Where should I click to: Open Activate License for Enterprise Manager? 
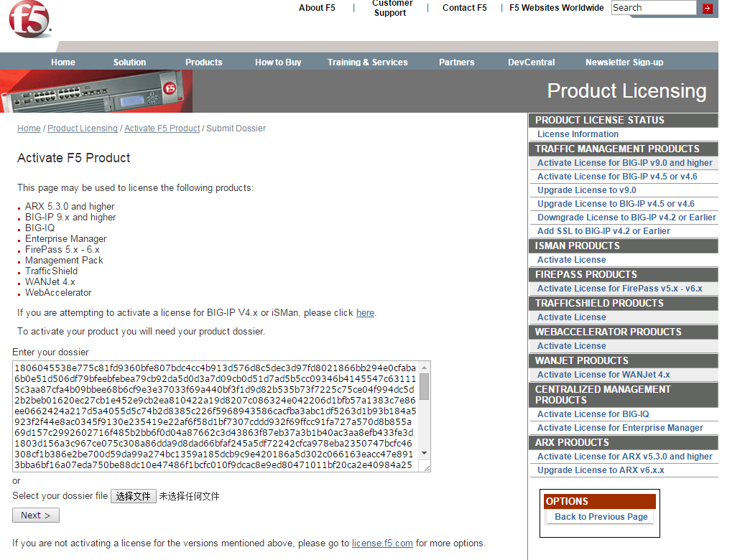[620, 427]
